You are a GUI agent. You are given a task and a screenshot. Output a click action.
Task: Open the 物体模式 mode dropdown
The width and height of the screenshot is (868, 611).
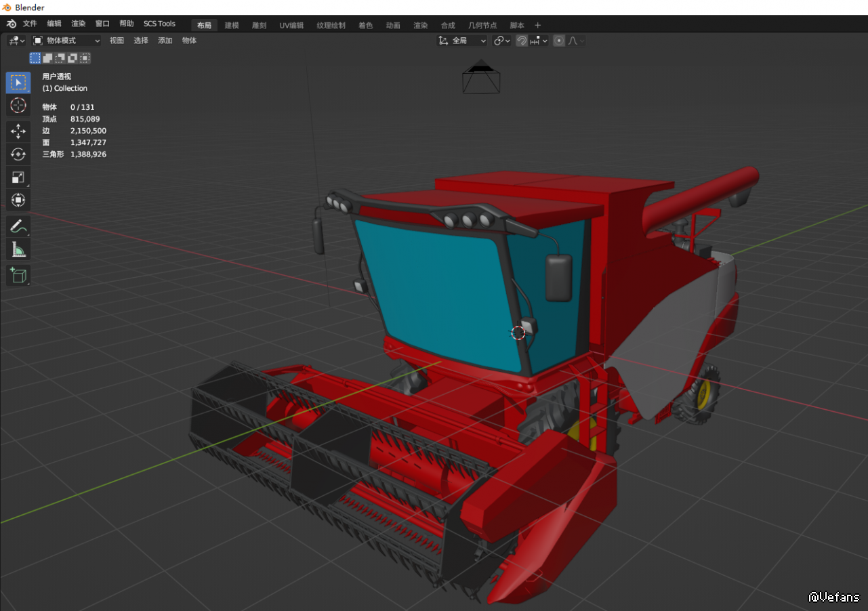click(67, 41)
